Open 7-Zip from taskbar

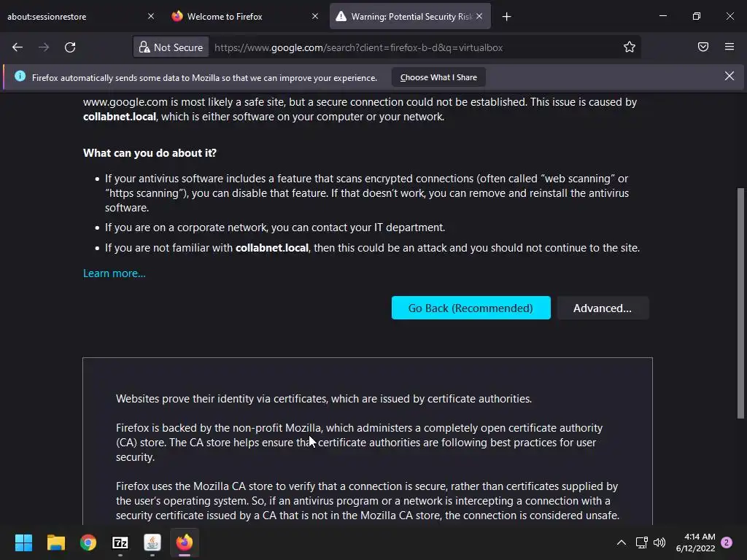click(120, 542)
